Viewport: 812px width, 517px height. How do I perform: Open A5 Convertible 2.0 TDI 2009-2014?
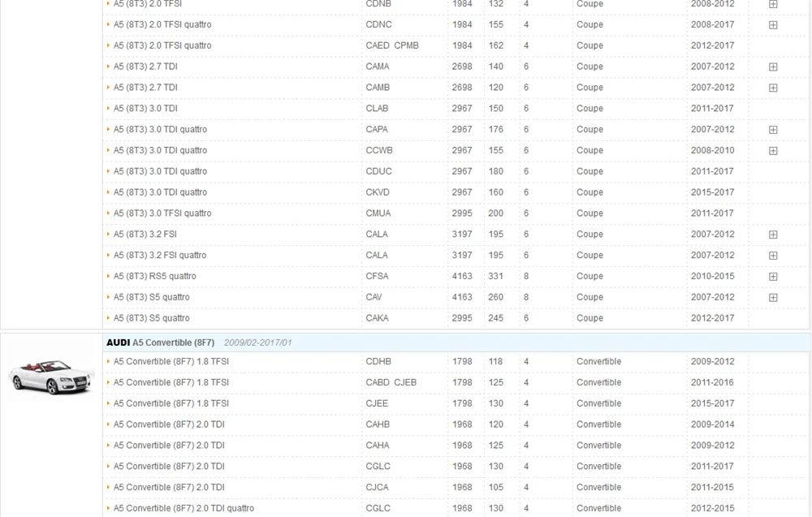pos(169,424)
